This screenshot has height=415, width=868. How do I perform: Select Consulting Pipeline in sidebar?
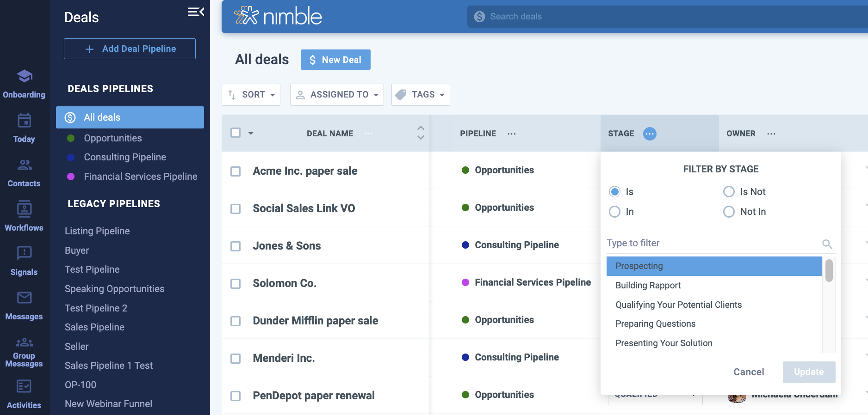point(125,157)
